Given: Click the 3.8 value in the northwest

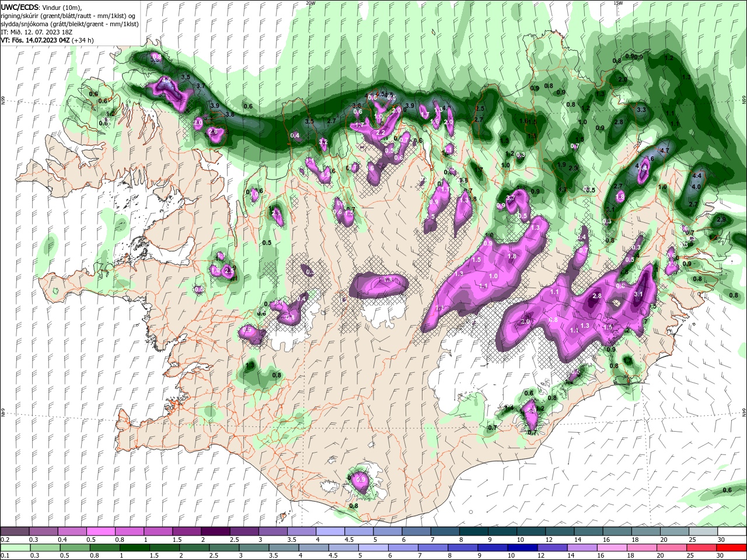Looking at the screenshot, I should [229, 114].
